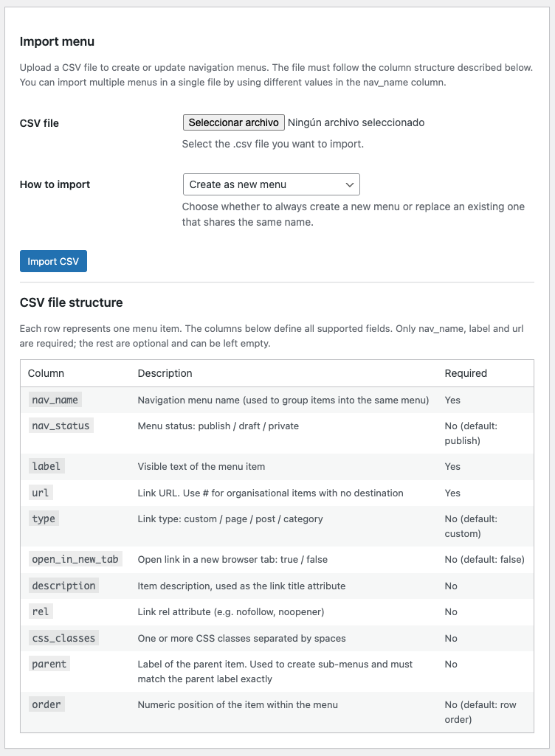Select the css_classes code tag
Viewport: 555px width, 756px height.
coord(63,638)
